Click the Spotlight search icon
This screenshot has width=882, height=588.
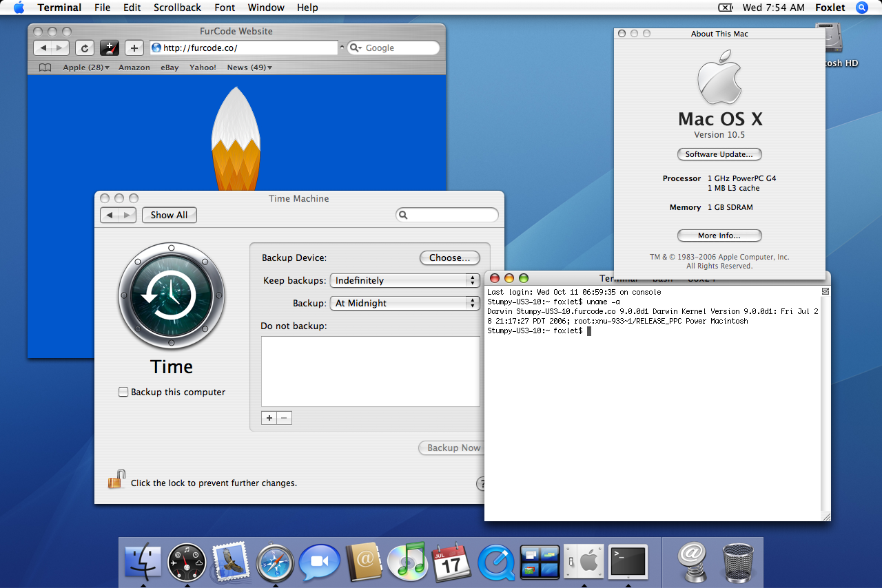click(862, 8)
